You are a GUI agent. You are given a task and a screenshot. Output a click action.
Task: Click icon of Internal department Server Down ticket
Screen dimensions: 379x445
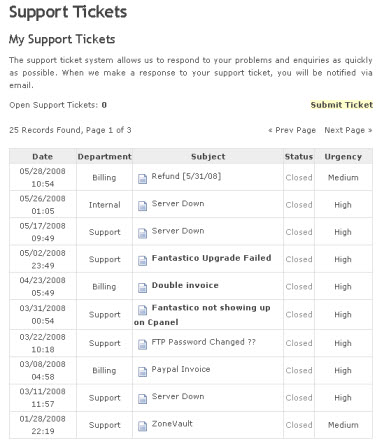click(142, 206)
